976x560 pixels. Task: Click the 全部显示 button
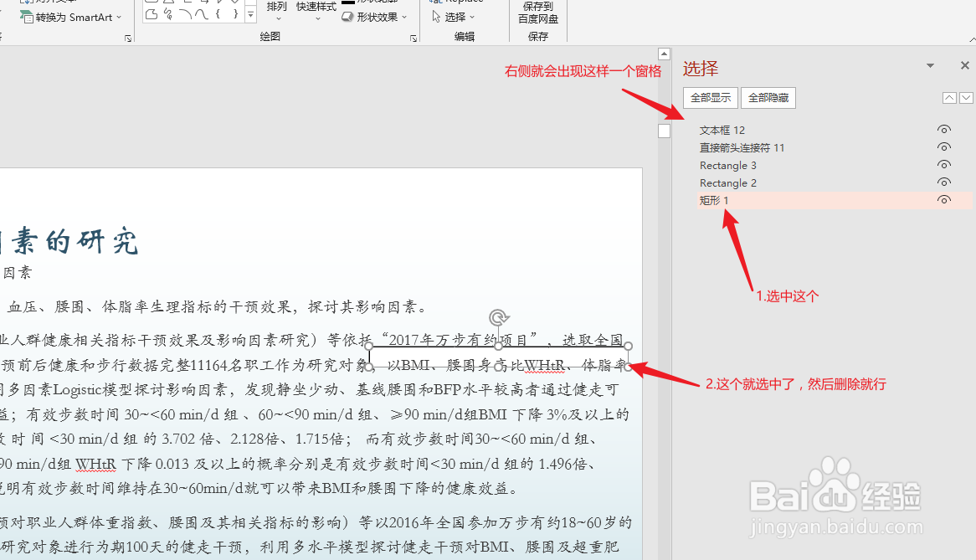click(x=710, y=98)
